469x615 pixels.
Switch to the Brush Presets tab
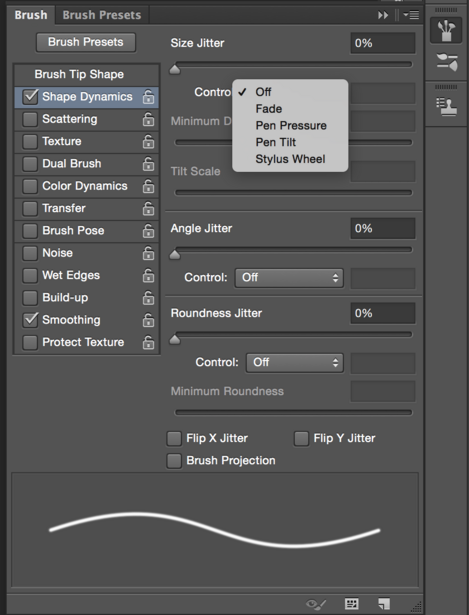[102, 15]
